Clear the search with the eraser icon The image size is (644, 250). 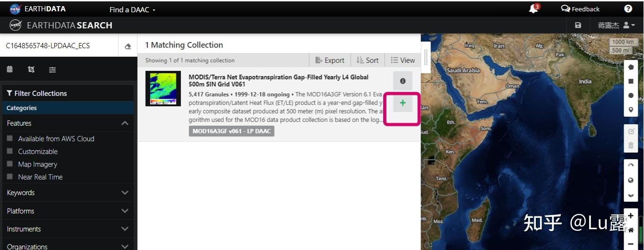click(x=128, y=46)
